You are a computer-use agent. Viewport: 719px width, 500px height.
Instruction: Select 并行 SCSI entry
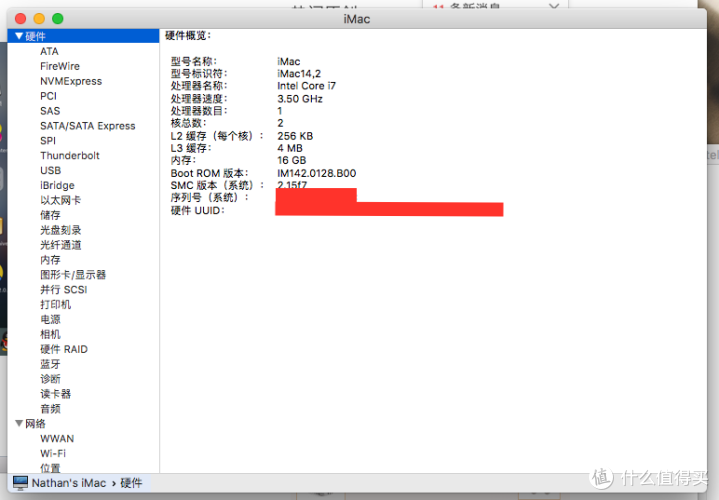63,289
